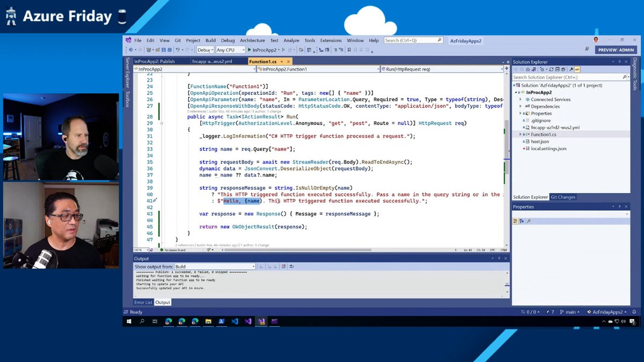644x362 pixels.
Task: Click the Task View taskbar icon
Action: (156, 321)
